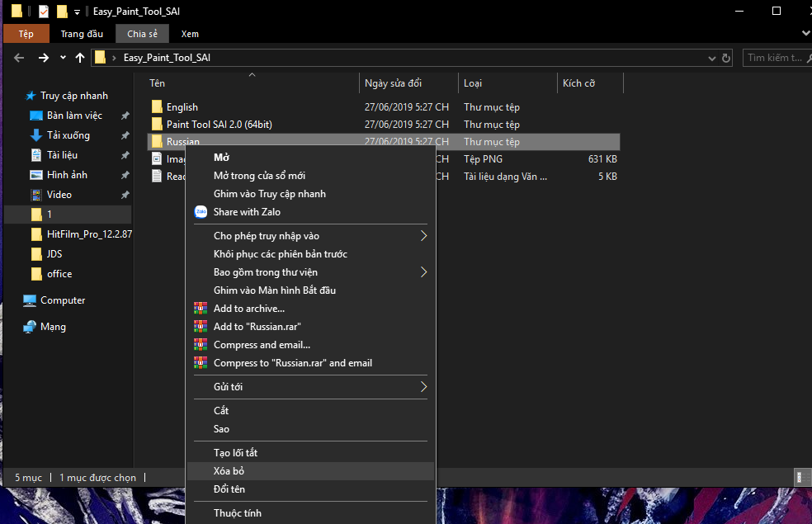The height and width of the screenshot is (524, 812).
Task: Switch to the Xem ribbon tab
Action: [190, 34]
